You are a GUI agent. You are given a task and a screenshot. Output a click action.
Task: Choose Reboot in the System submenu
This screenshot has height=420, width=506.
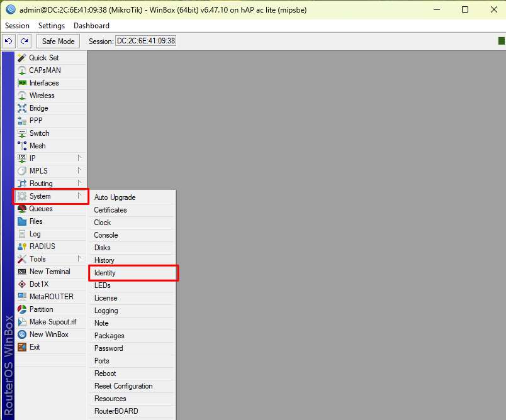click(105, 373)
